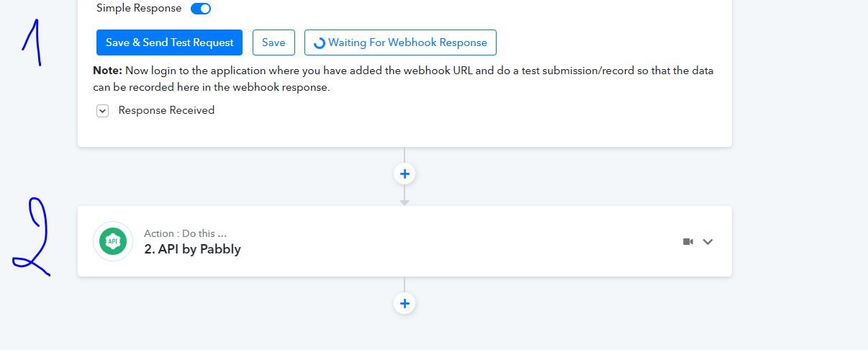Click the "Action : Do this ..." label
The height and width of the screenshot is (350, 868).
186,233
